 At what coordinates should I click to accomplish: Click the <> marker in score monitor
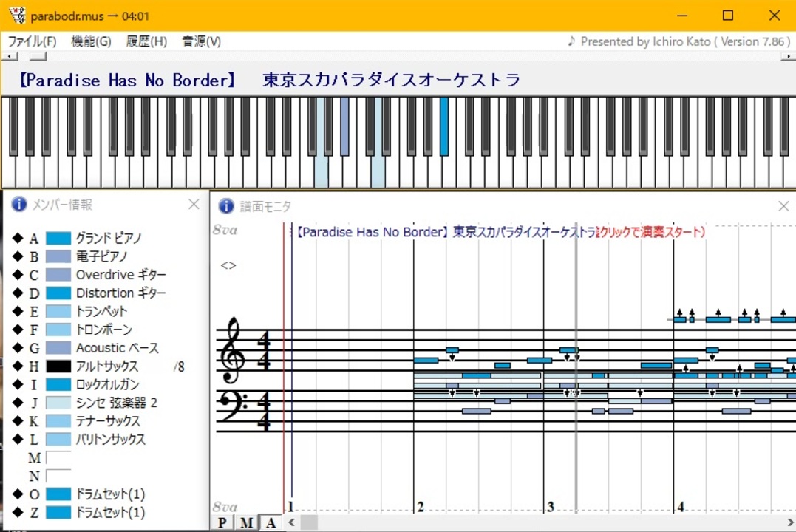[x=228, y=265]
